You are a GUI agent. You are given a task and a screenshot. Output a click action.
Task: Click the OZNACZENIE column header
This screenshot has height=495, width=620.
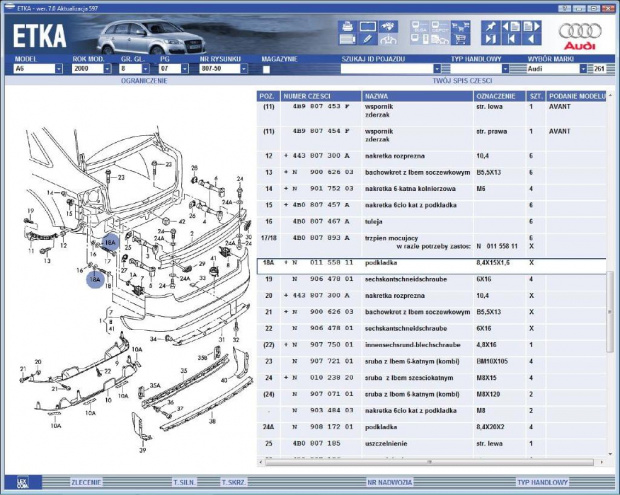[x=500, y=96]
